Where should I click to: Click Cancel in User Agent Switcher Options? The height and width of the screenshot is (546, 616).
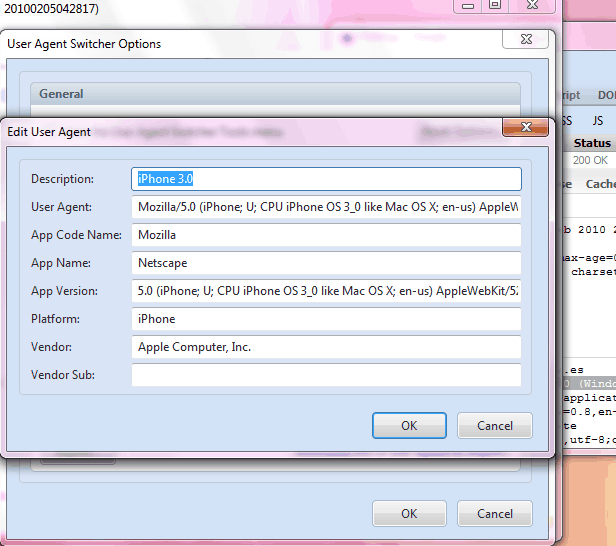495,513
